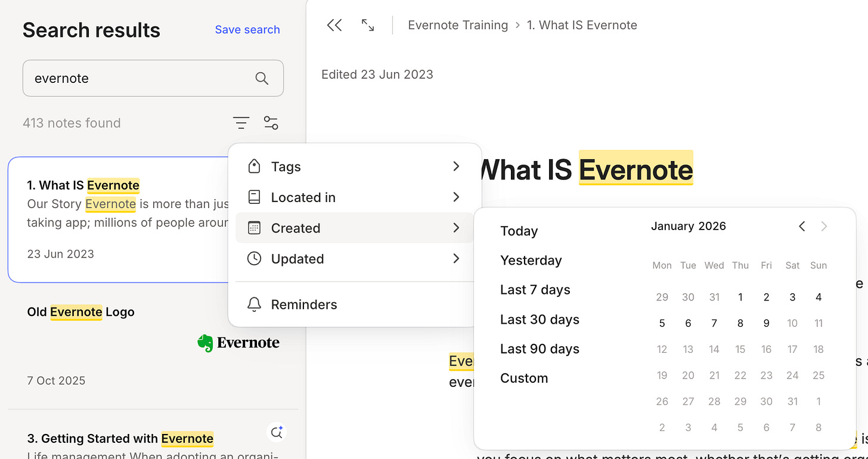Click the calendar icon beside Created
868x459 pixels.
click(x=254, y=228)
